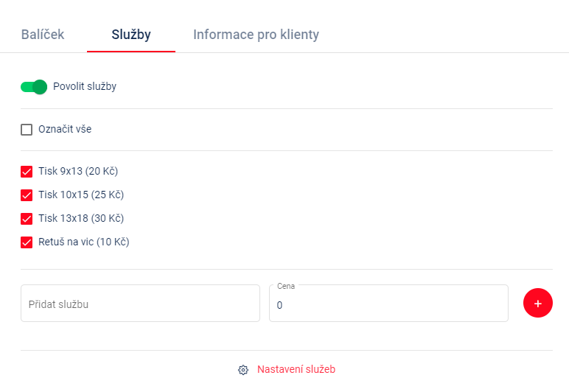
Task: Click the Přidat službu text field
Action: [141, 303]
